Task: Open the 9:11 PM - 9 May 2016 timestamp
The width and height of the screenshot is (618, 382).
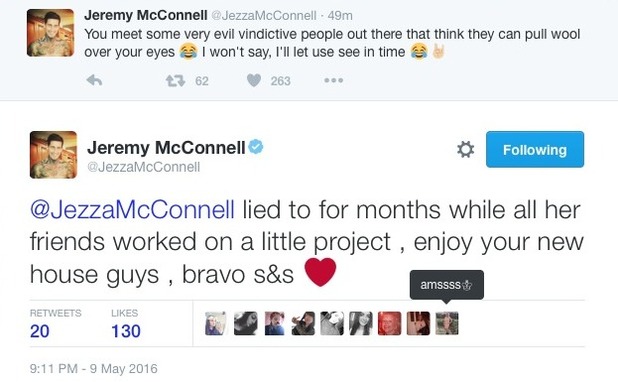Action: point(94,369)
